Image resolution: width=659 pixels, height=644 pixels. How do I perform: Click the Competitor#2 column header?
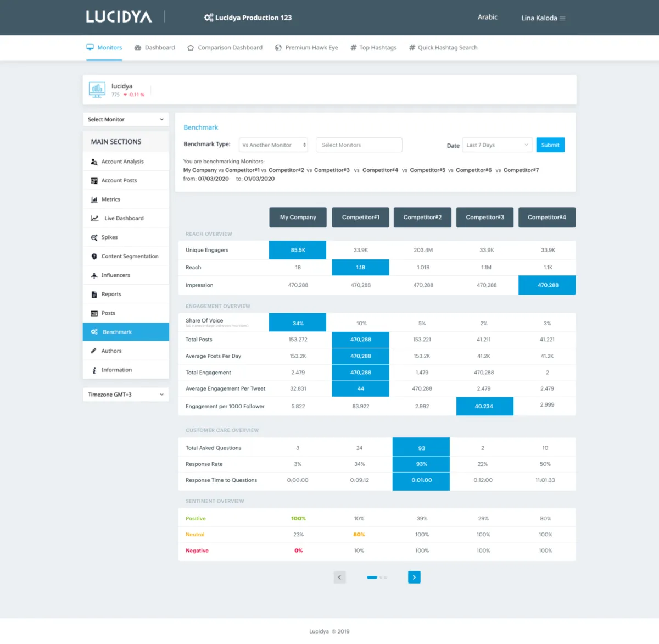point(422,217)
